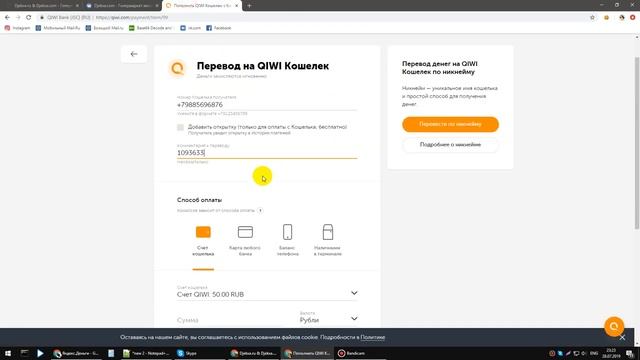Switch to the second browser tab

122,6
